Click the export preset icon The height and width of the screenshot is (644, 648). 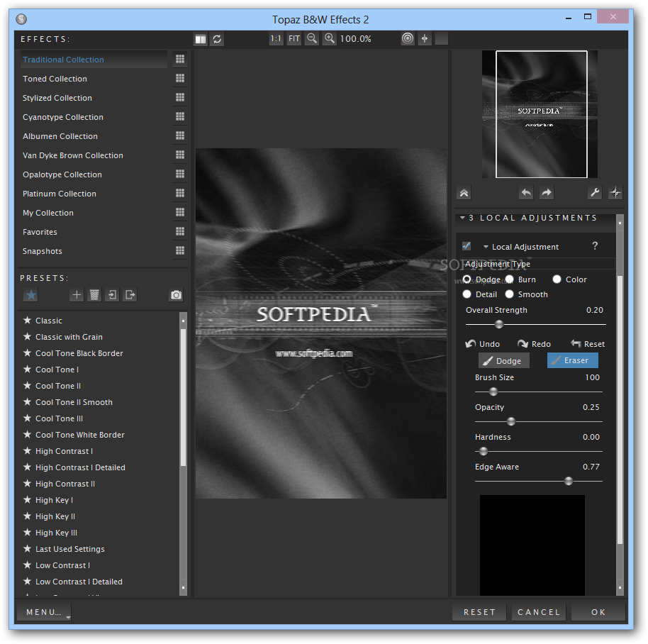click(130, 295)
